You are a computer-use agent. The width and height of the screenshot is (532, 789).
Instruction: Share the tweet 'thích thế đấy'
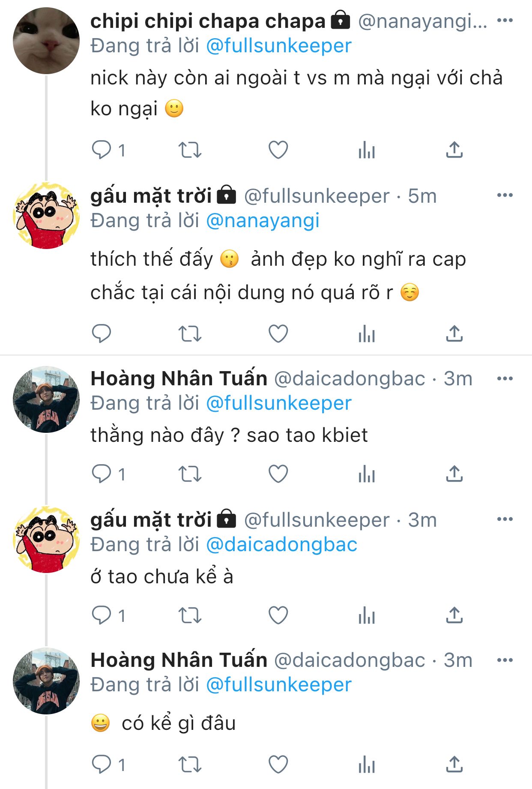tap(454, 333)
